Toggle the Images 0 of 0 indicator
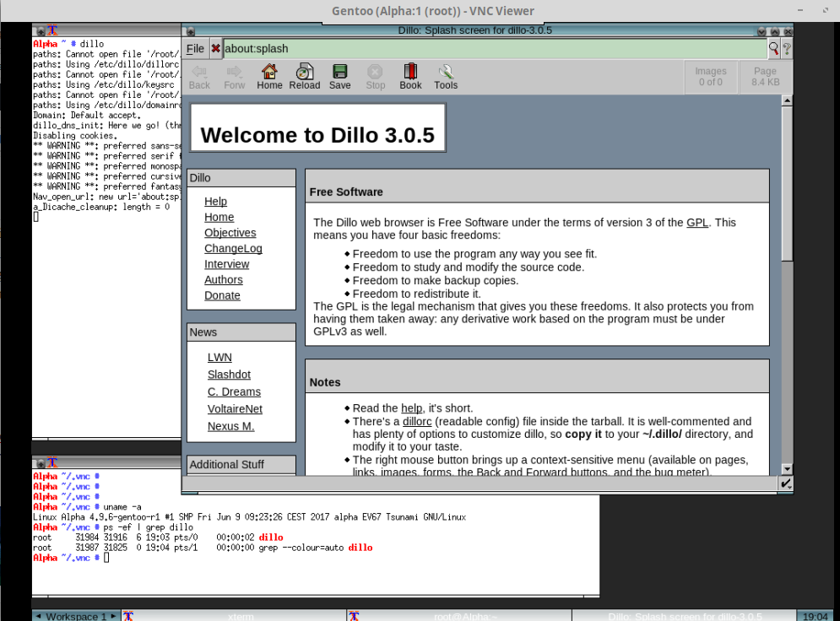840x621 pixels. pos(710,77)
